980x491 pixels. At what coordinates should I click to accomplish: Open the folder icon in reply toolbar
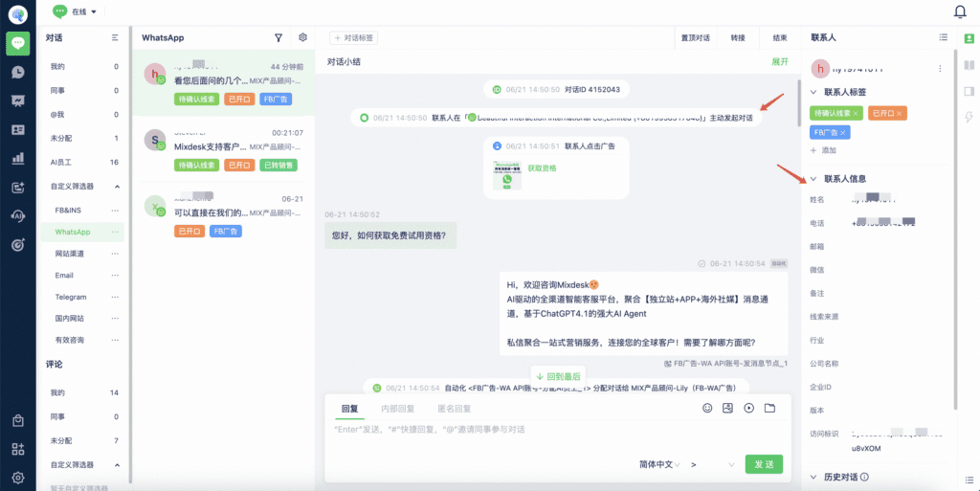click(x=769, y=408)
